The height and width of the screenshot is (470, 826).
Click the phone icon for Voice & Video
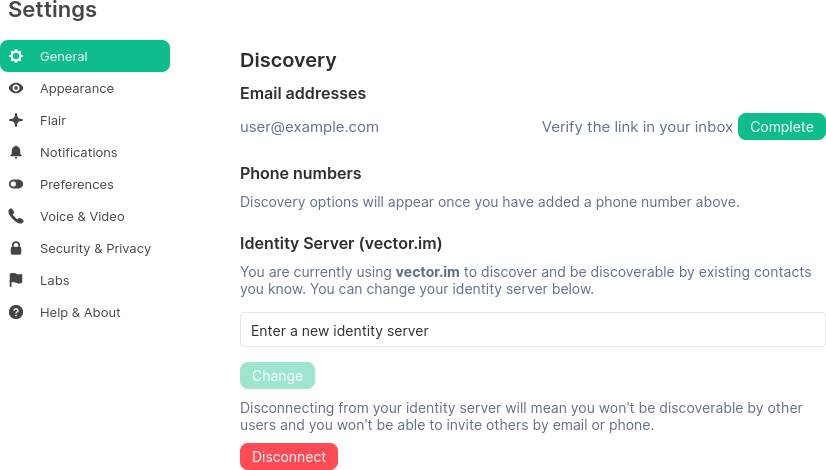click(16, 217)
